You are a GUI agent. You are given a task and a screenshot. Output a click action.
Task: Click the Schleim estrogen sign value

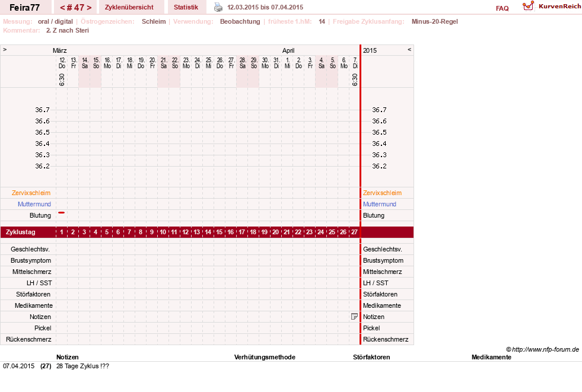click(154, 21)
